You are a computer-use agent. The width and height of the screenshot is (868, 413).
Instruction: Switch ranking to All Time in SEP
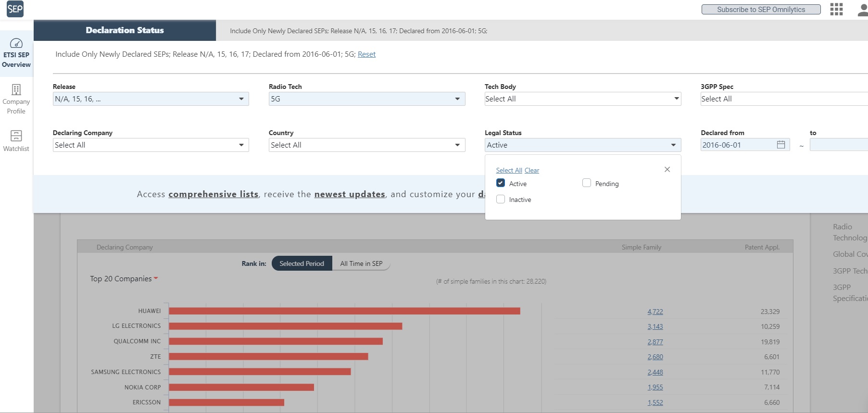point(361,263)
